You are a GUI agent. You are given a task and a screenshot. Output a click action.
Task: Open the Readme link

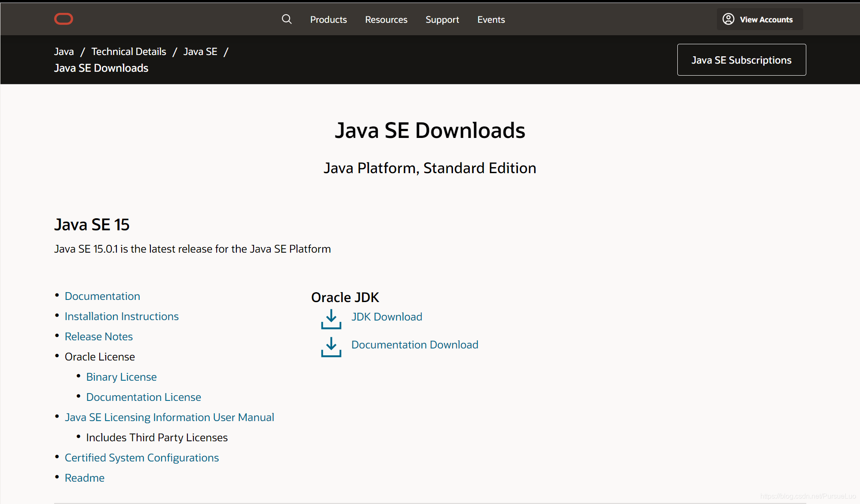tap(85, 478)
